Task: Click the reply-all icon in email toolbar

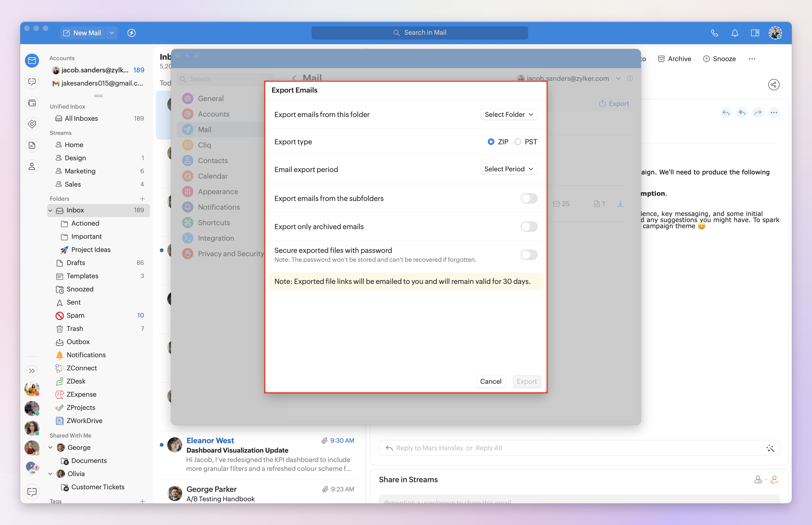Action: (742, 113)
